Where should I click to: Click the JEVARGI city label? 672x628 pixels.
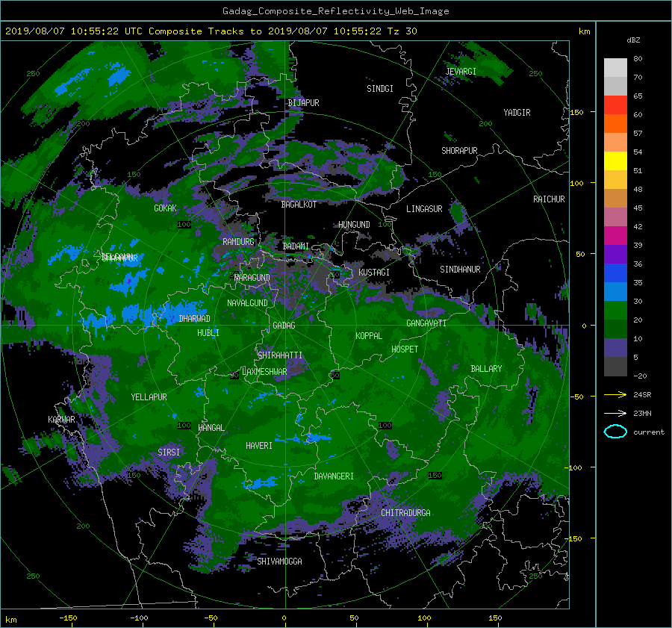click(x=461, y=72)
